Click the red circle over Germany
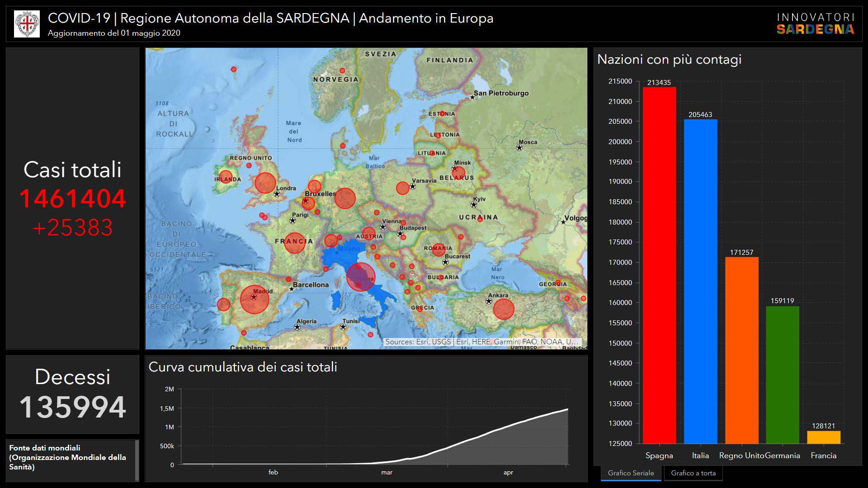 pyautogui.click(x=345, y=198)
